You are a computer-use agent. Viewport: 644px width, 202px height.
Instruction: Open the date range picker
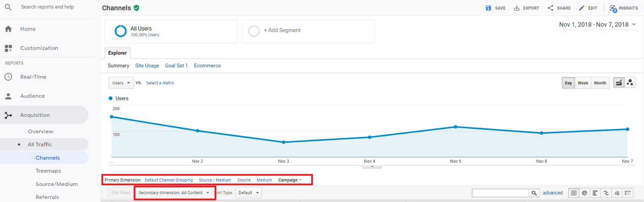point(597,25)
